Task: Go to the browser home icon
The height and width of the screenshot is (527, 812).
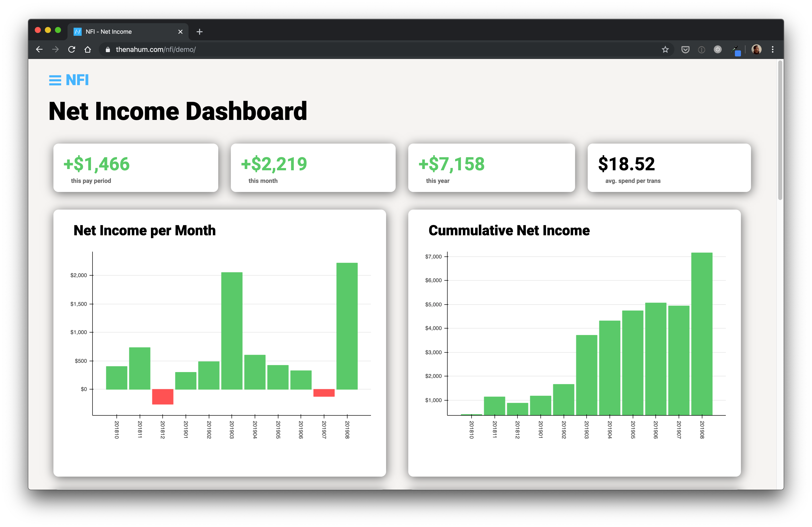Action: tap(88, 49)
